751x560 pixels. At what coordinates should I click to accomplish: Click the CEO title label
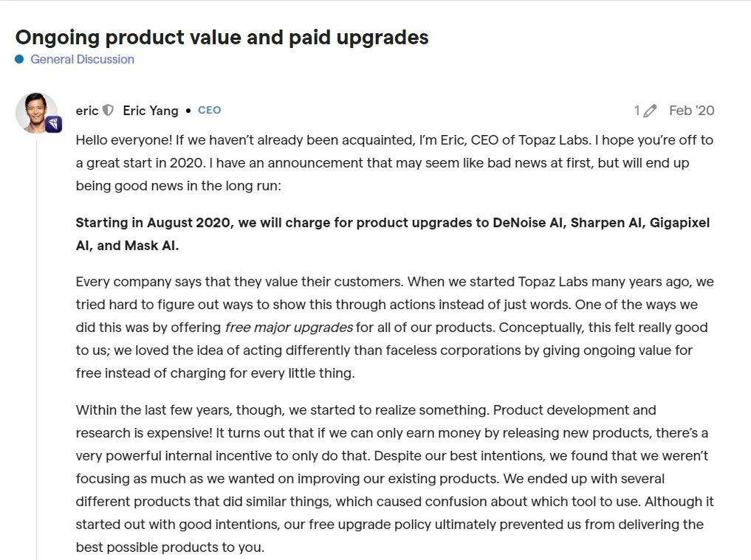pyautogui.click(x=209, y=110)
